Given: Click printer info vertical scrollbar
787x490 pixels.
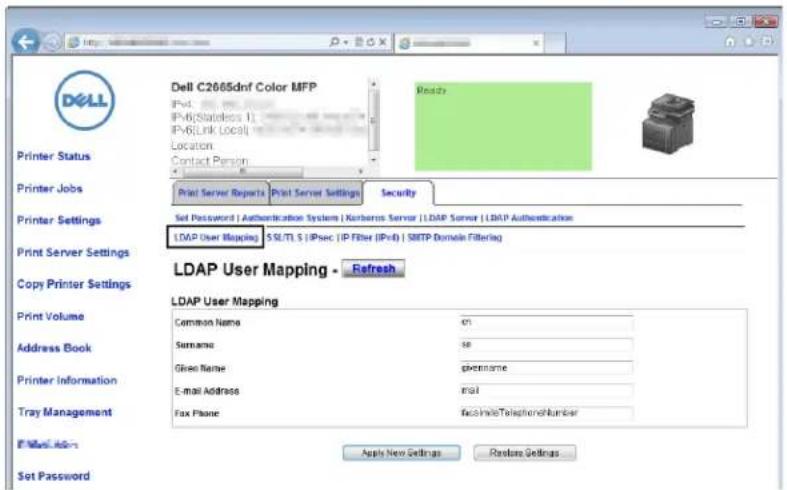Looking at the screenshot, I should (373, 120).
